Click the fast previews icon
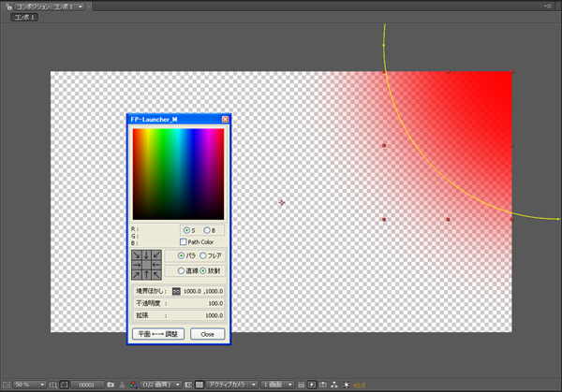 click(x=312, y=385)
